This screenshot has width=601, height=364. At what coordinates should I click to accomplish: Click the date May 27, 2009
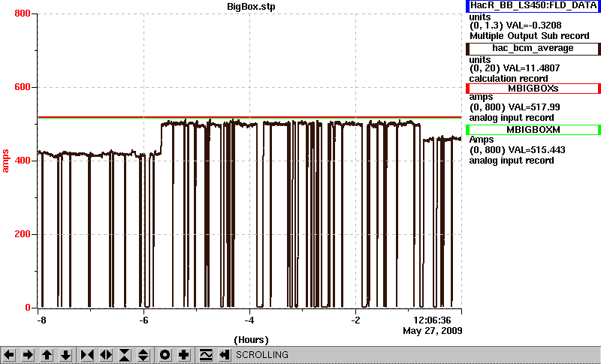(x=433, y=331)
